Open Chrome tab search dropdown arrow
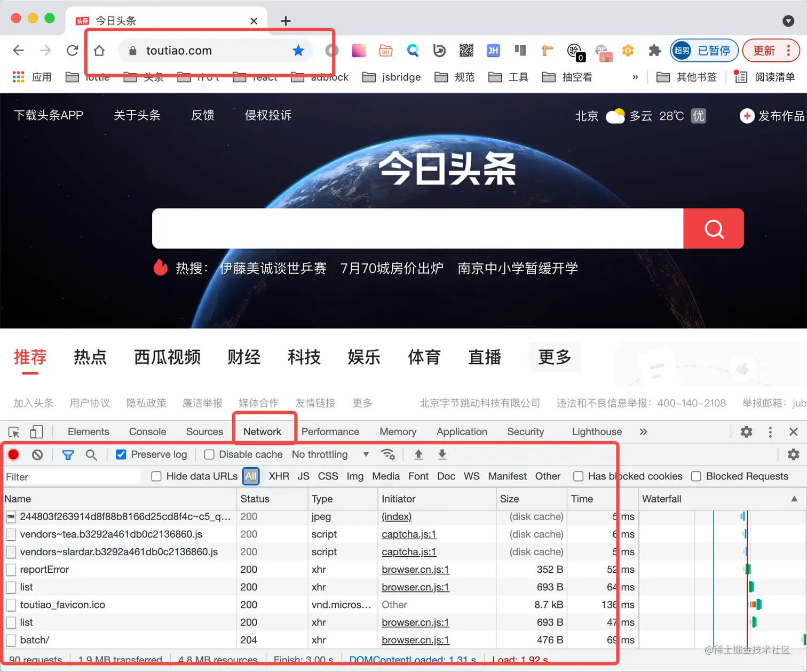Screen dimensions: 807x672 point(788,21)
